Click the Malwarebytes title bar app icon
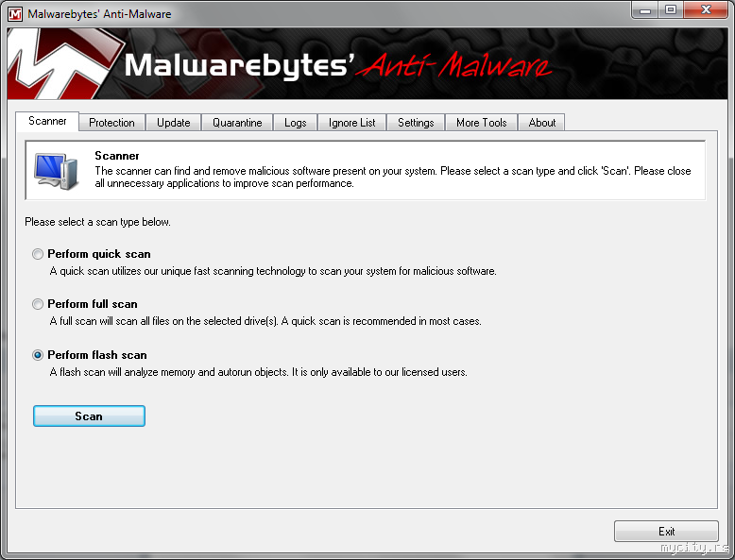This screenshot has height=560, width=735. point(15,14)
